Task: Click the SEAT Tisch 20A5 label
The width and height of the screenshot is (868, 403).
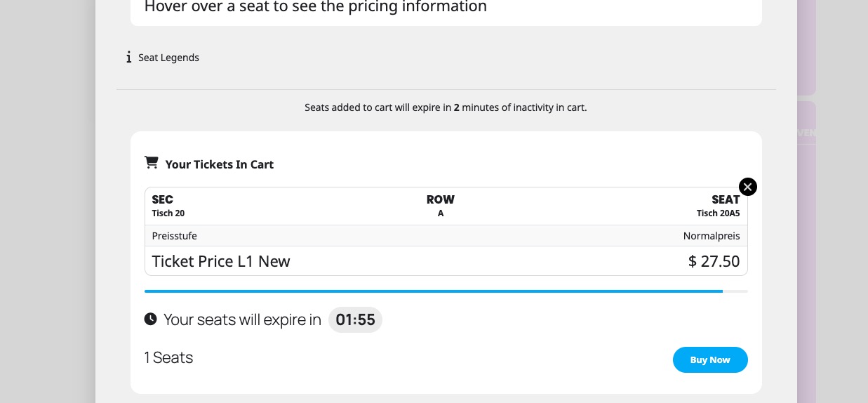Action: tap(718, 206)
